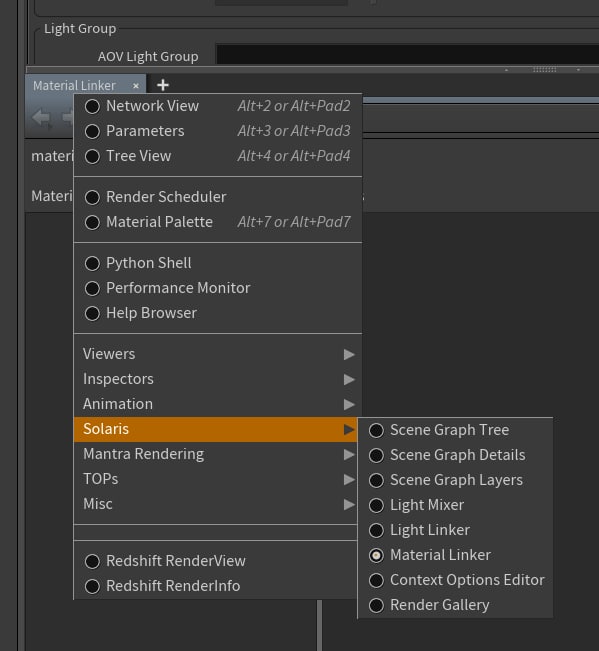Choose the Parameters pane type
Screen dimensions: 599x651
point(218,131)
